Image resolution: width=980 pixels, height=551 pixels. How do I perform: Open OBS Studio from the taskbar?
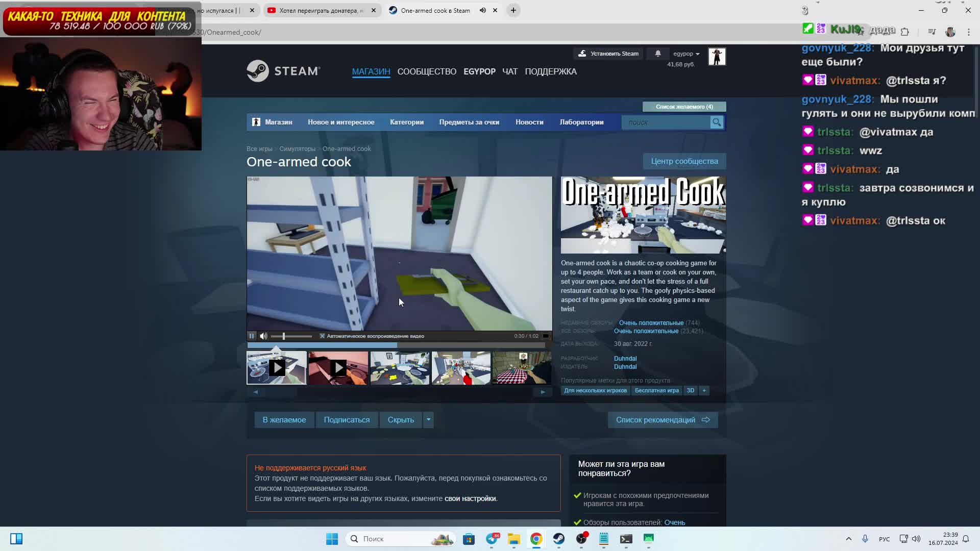coord(581,539)
